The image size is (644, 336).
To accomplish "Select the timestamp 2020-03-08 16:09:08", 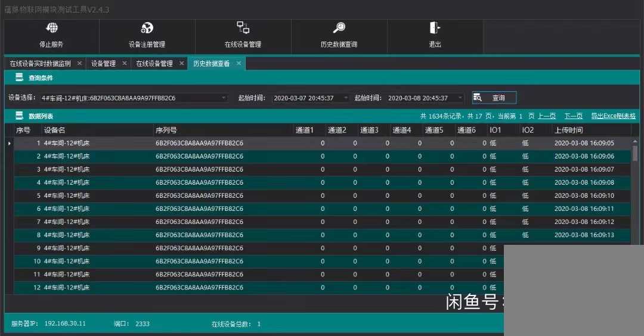I will point(584,182).
